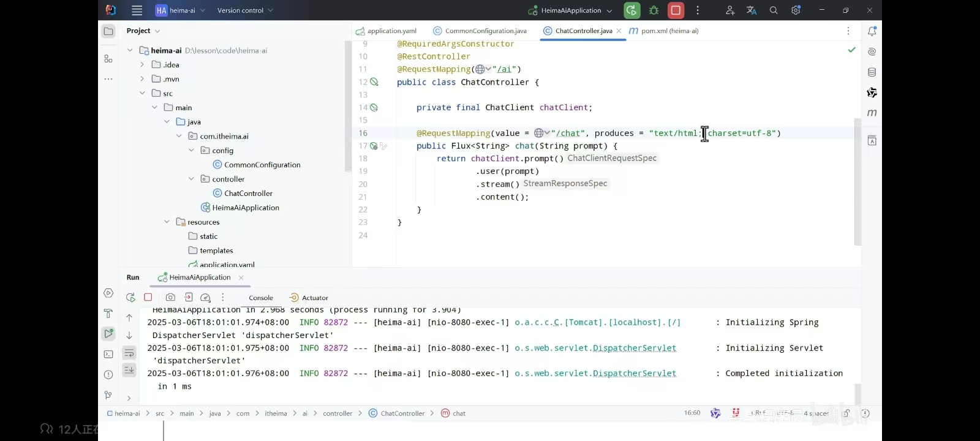
Task: Switch to the pom.xml tab
Action: (664, 31)
